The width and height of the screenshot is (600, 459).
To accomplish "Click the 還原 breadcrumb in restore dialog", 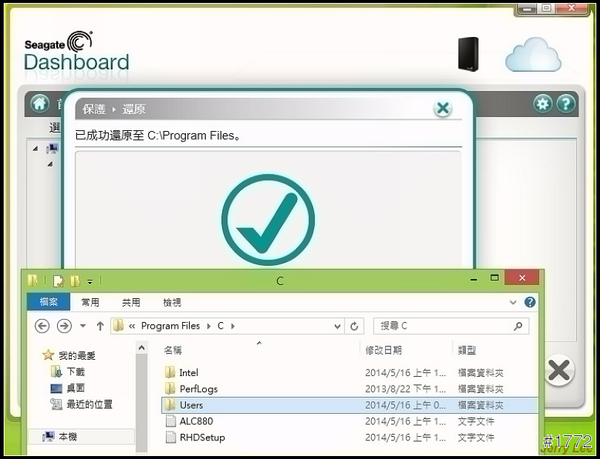I will pos(134,109).
